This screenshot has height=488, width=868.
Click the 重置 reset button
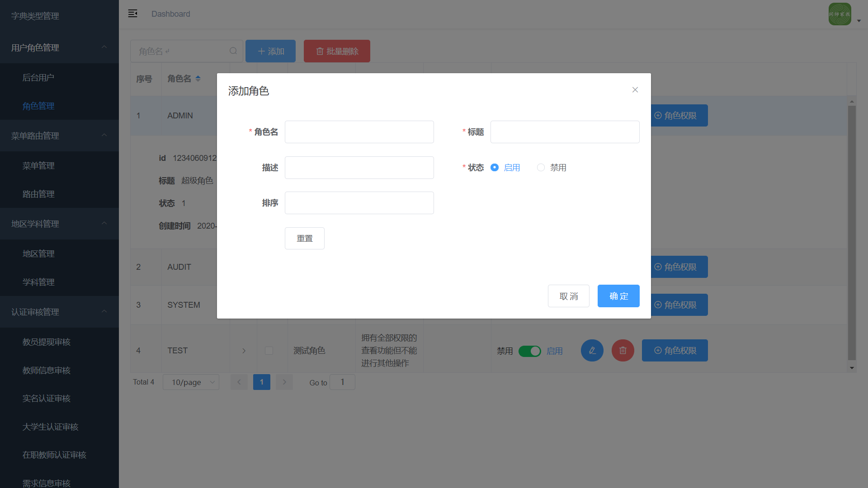pos(304,238)
